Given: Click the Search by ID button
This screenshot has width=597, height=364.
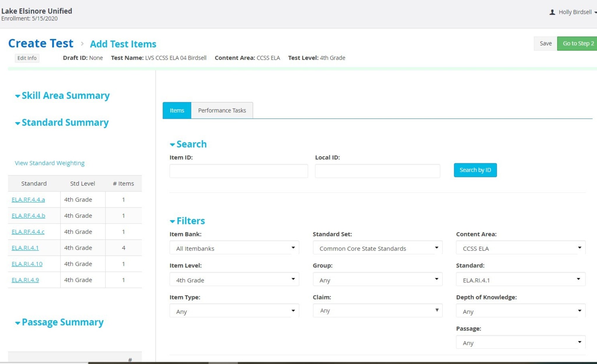Looking at the screenshot, I should (x=475, y=170).
